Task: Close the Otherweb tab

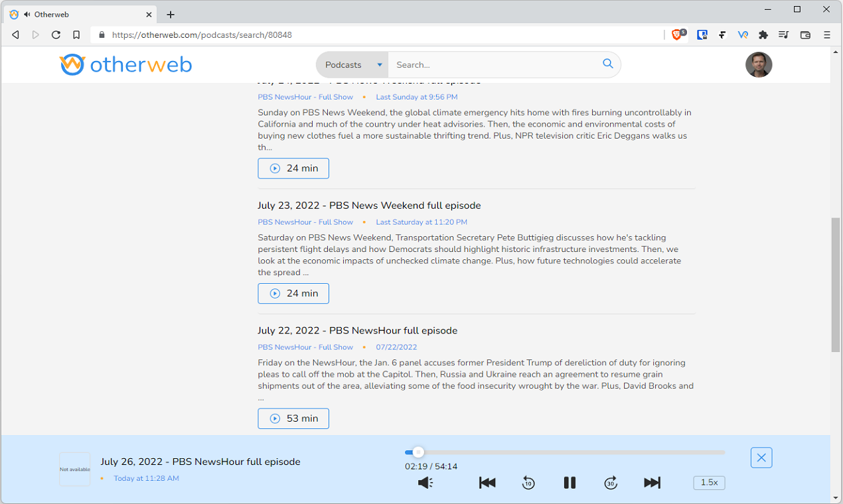Action: [149, 14]
